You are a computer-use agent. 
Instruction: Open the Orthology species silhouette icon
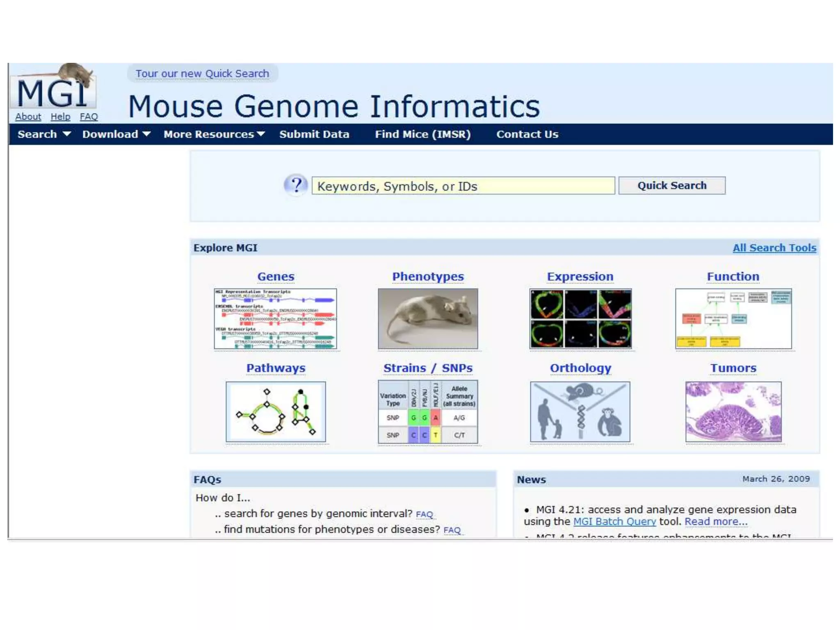[x=580, y=411]
